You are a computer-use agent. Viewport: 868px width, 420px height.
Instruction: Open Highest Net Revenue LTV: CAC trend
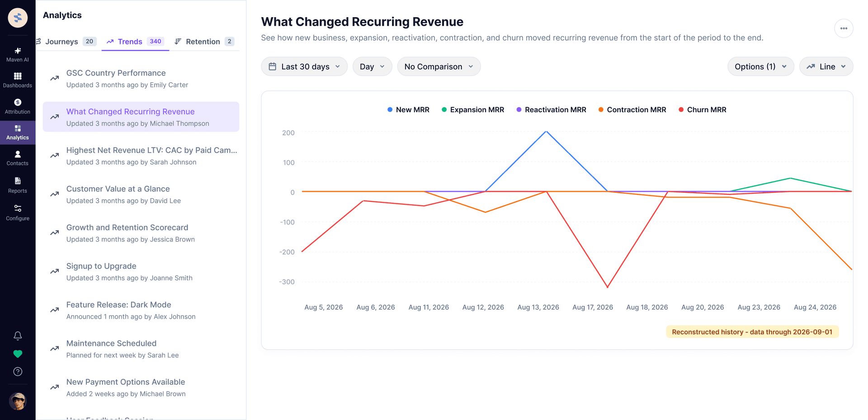point(141,156)
